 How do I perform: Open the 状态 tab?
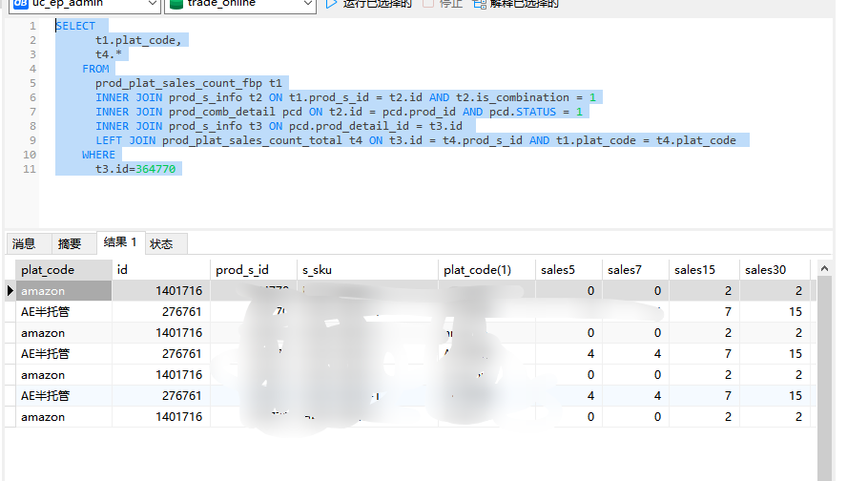point(162,244)
